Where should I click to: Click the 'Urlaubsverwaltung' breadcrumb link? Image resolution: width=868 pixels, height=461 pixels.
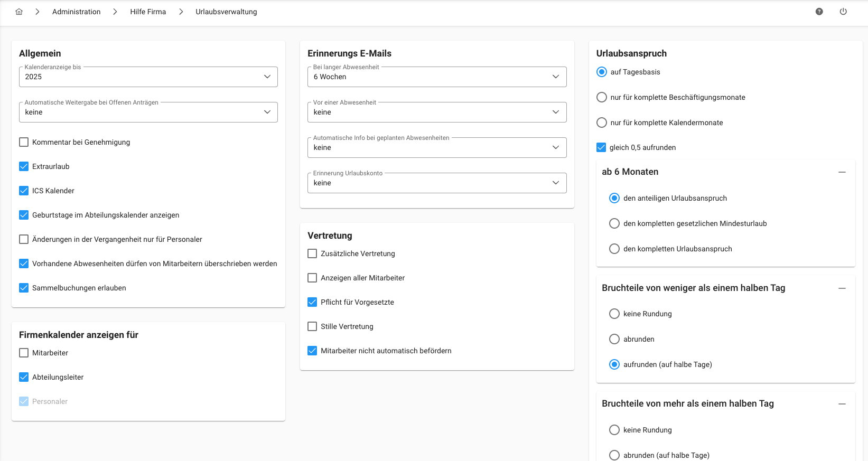tap(226, 12)
